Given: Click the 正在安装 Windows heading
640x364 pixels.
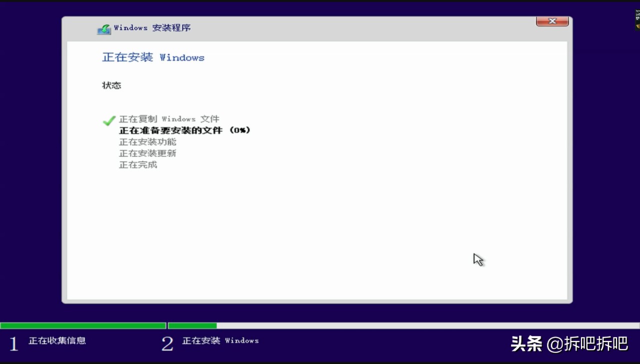Looking at the screenshot, I should [x=153, y=57].
